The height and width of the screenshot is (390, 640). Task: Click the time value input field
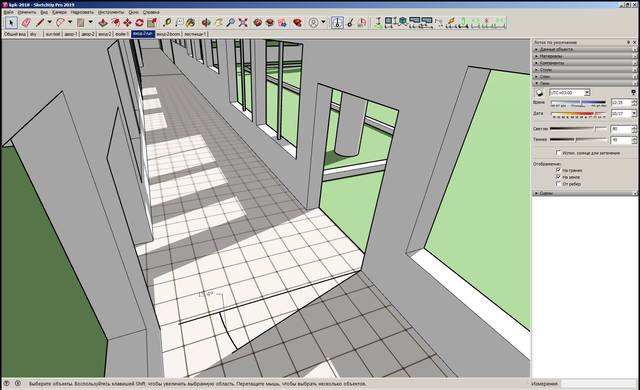pos(621,103)
